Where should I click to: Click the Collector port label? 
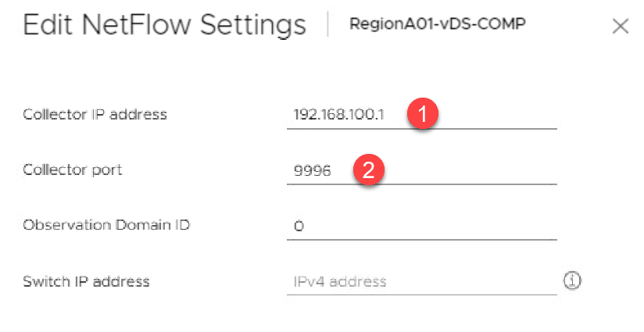click(x=73, y=170)
